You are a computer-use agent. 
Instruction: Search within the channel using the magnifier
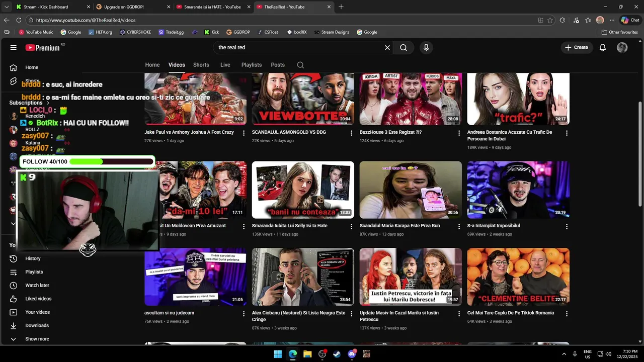tap(300, 65)
